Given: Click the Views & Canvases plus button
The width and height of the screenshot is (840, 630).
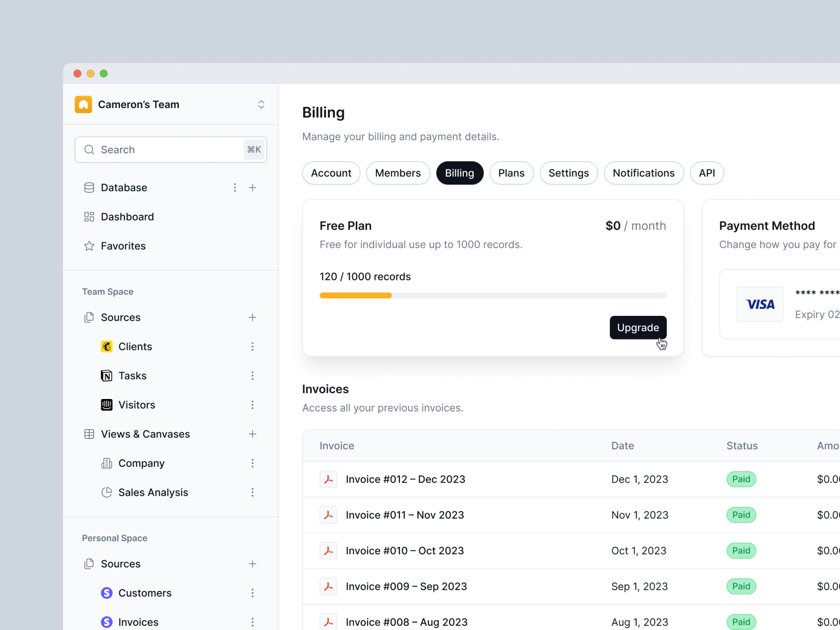Looking at the screenshot, I should pos(252,434).
